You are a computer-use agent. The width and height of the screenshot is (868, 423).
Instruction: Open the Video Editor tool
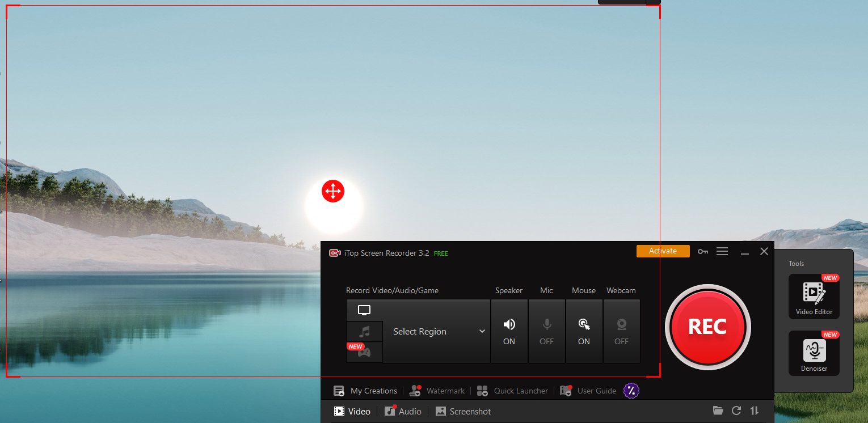tap(814, 297)
